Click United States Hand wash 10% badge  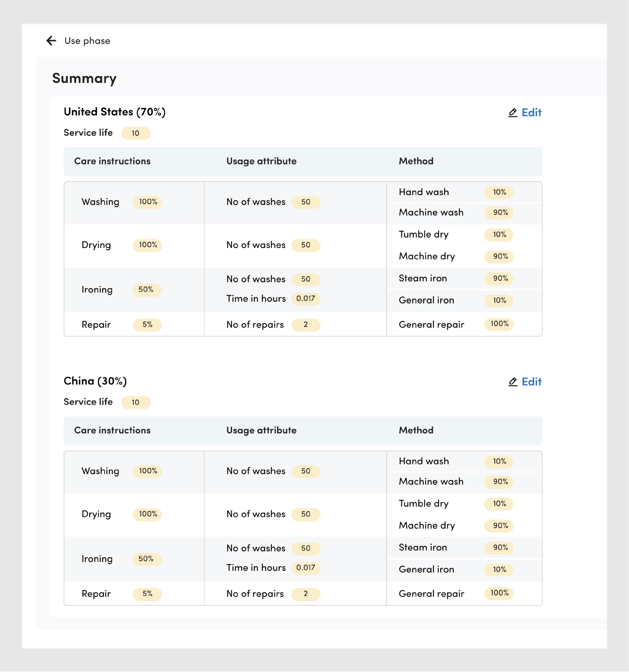click(499, 192)
